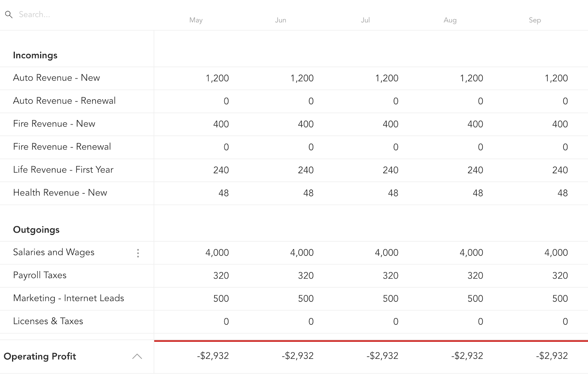588x376 pixels.
Task: Edit the Jun Fire Revenue - New cell
Action: pyautogui.click(x=306, y=124)
